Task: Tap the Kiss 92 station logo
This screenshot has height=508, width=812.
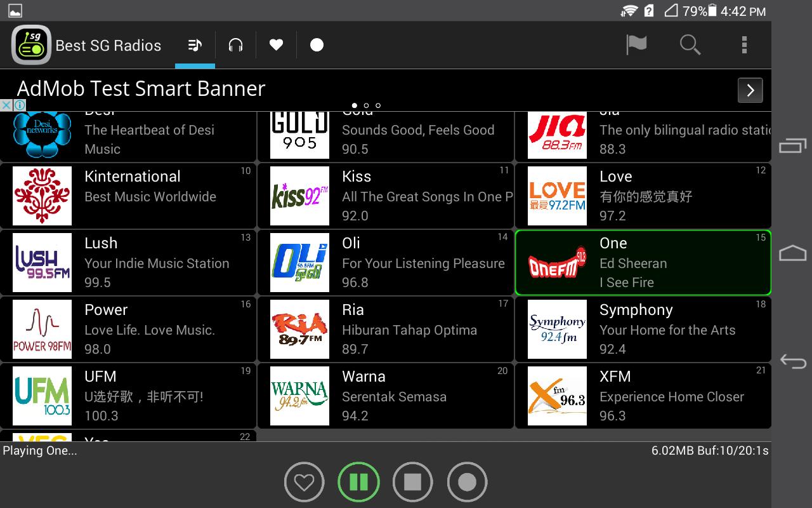Action: tap(300, 196)
